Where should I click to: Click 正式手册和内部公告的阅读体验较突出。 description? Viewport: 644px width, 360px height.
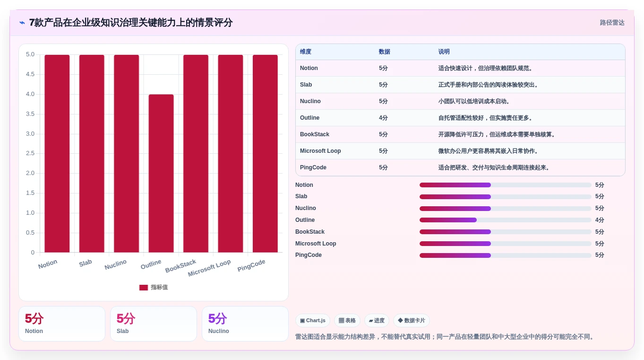coord(489,85)
